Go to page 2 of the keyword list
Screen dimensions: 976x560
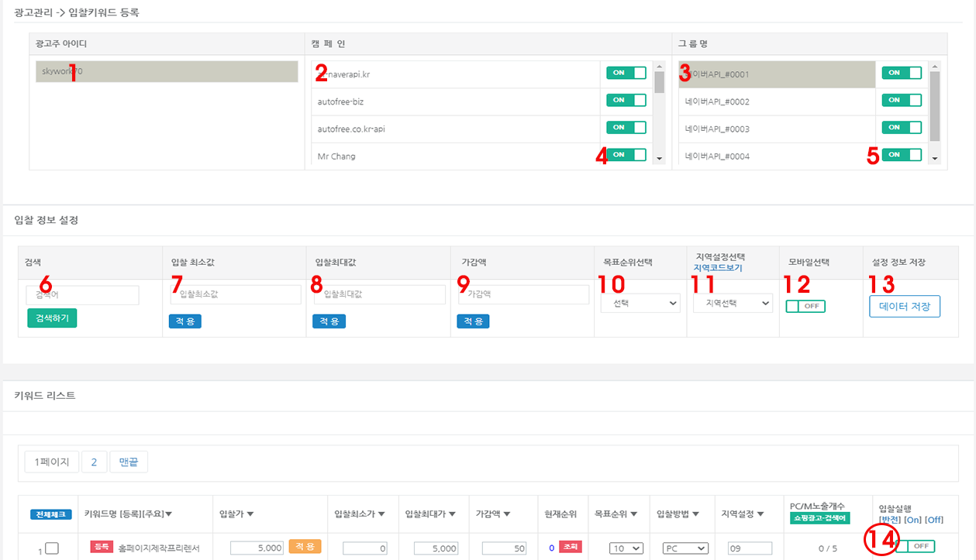94,462
